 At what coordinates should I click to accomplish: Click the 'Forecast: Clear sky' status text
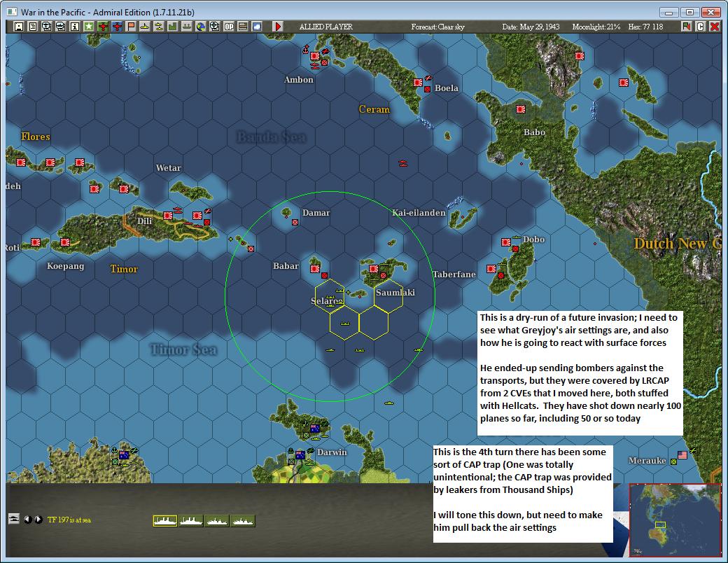[x=437, y=27]
